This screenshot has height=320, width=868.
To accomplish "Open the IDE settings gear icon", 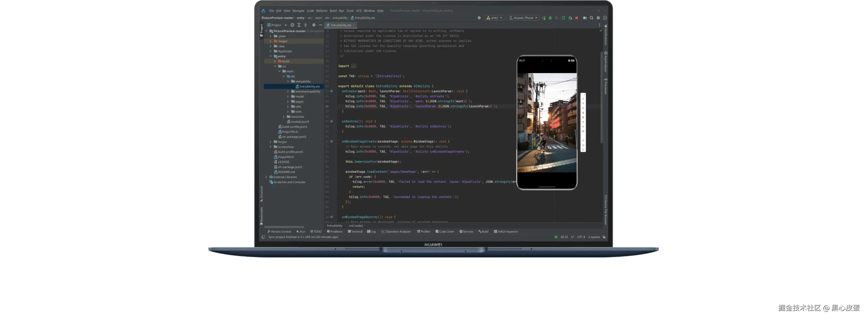I will click(x=598, y=18).
